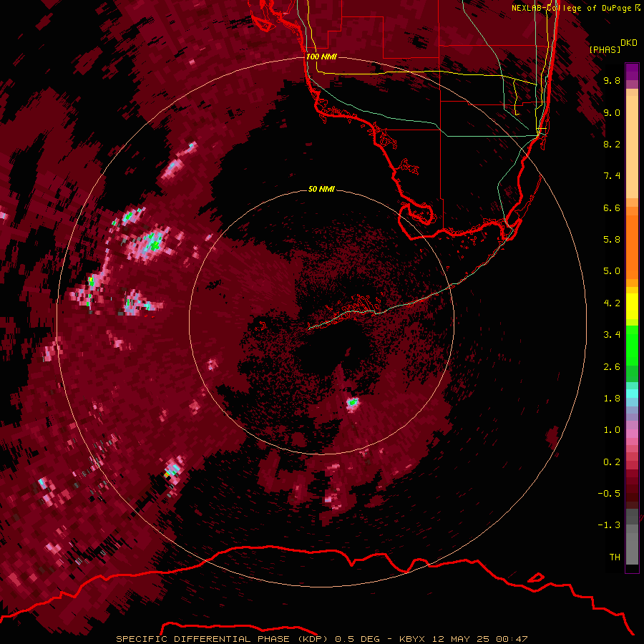
Task: Click the 50 NMI range ring label
Action: [x=321, y=189]
